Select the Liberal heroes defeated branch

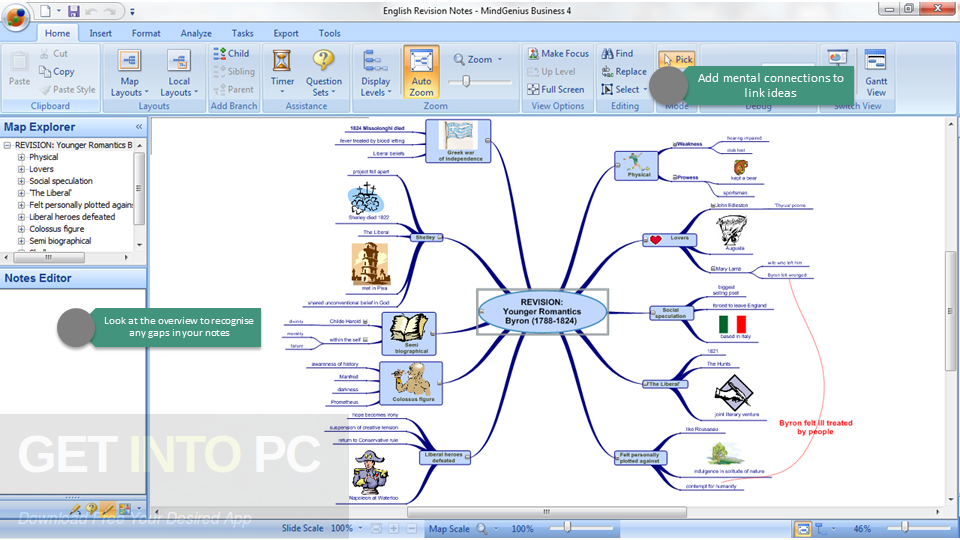click(x=444, y=457)
